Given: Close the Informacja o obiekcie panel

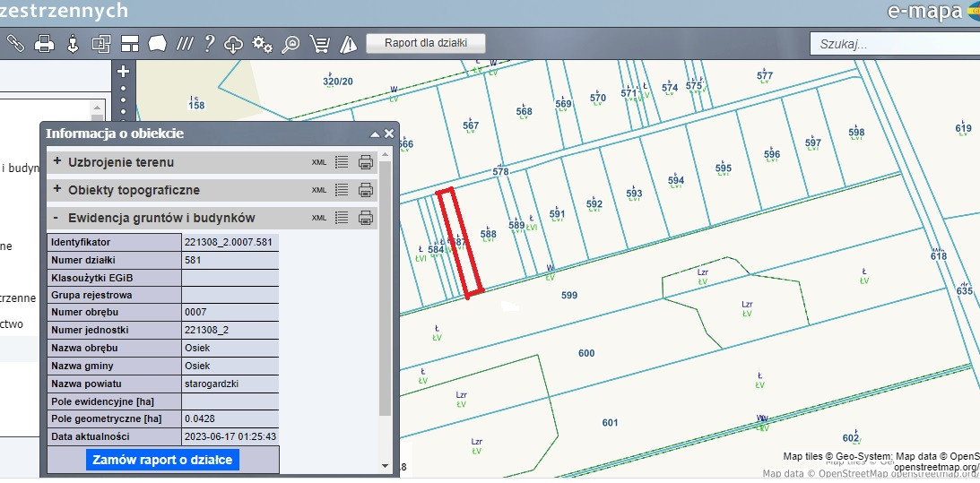Looking at the screenshot, I should (x=389, y=134).
